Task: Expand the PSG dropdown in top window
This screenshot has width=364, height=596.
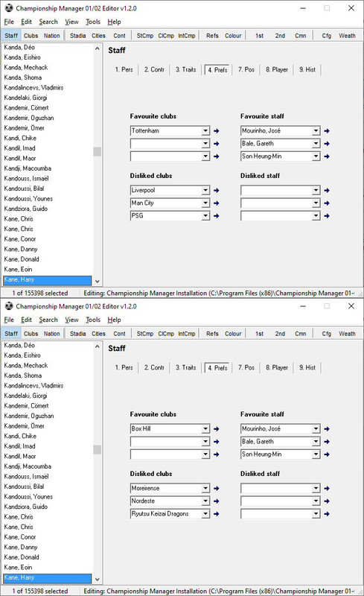Action: pos(205,216)
